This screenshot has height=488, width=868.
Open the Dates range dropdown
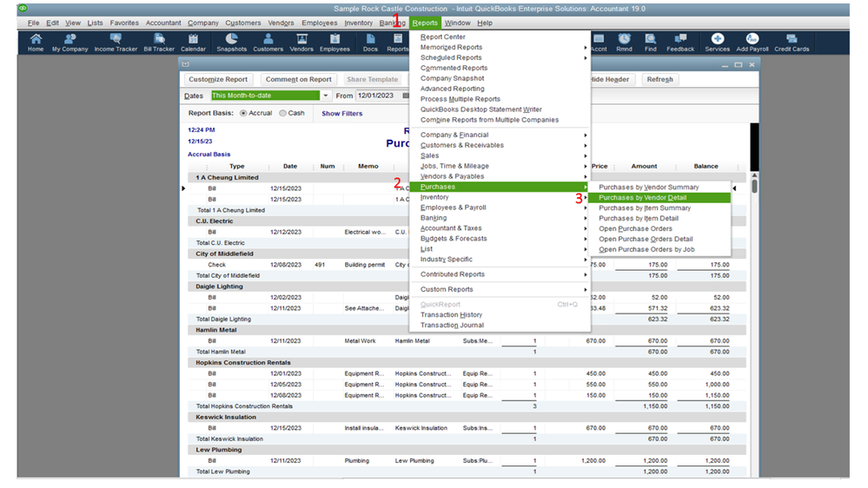pyautogui.click(x=326, y=96)
